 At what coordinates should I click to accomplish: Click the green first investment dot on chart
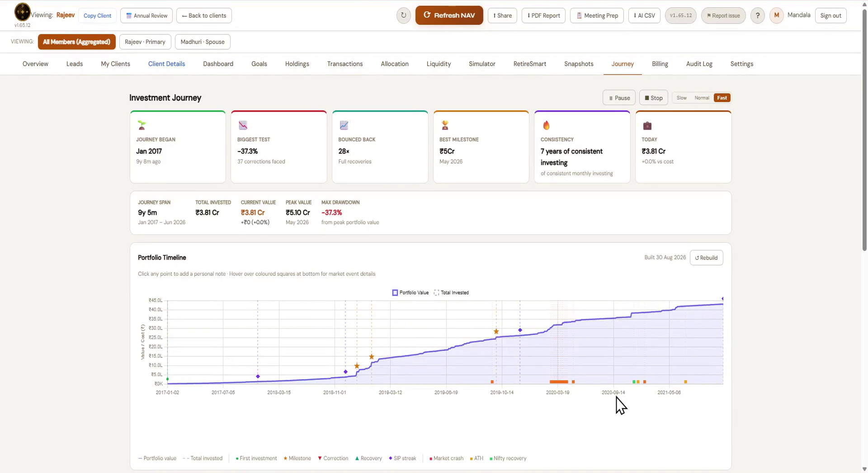168,379
